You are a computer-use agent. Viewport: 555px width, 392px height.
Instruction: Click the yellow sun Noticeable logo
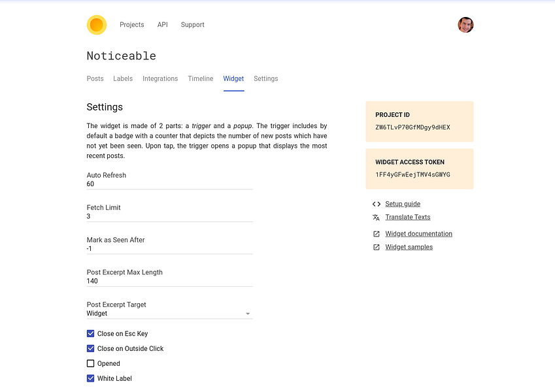click(x=97, y=25)
